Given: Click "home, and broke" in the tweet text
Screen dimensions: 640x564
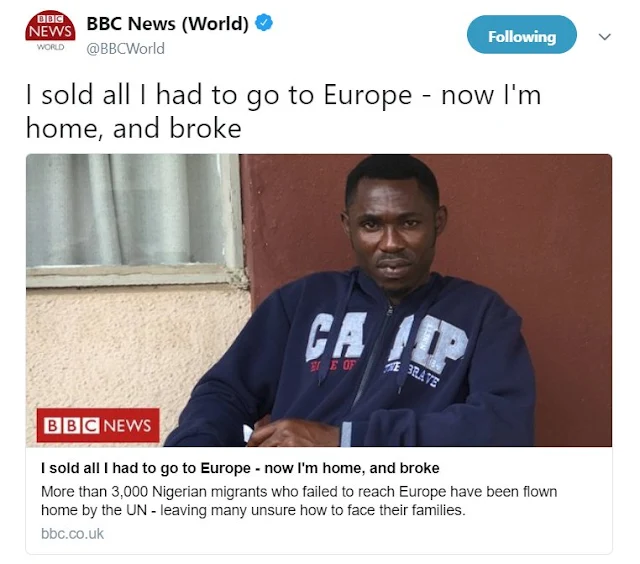Looking at the screenshot, I should tap(133, 129).
